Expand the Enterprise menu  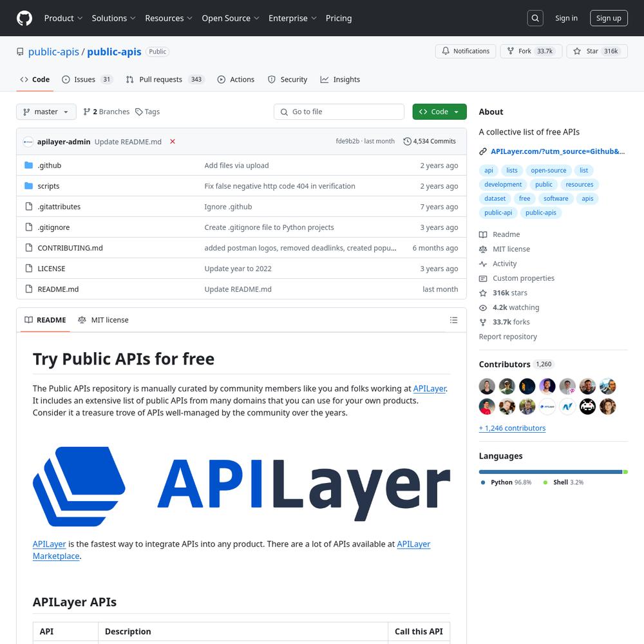coord(292,18)
